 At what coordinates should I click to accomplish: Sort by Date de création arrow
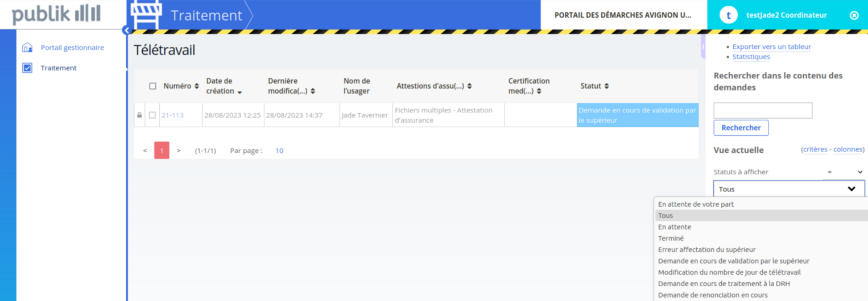(240, 92)
